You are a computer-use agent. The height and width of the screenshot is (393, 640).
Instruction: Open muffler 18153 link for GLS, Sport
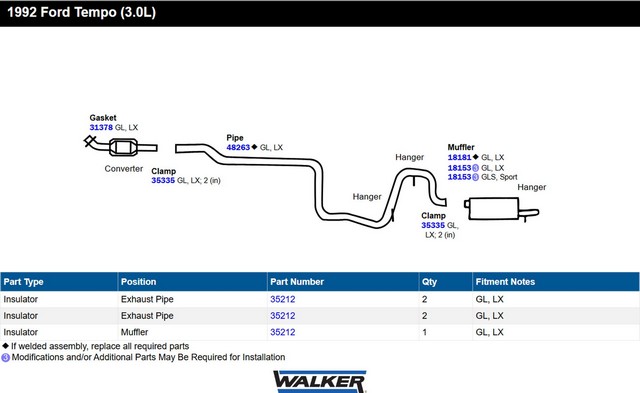coord(459,177)
